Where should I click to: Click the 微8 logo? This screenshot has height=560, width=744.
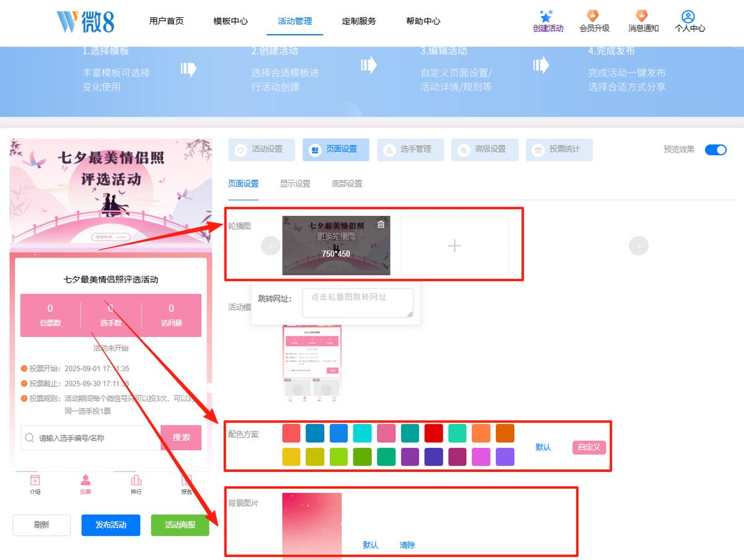[86, 20]
